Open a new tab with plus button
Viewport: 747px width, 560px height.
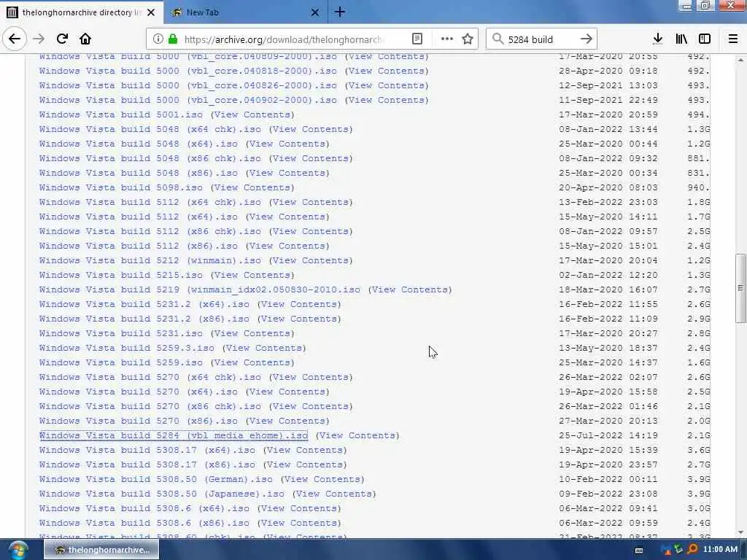click(x=340, y=12)
